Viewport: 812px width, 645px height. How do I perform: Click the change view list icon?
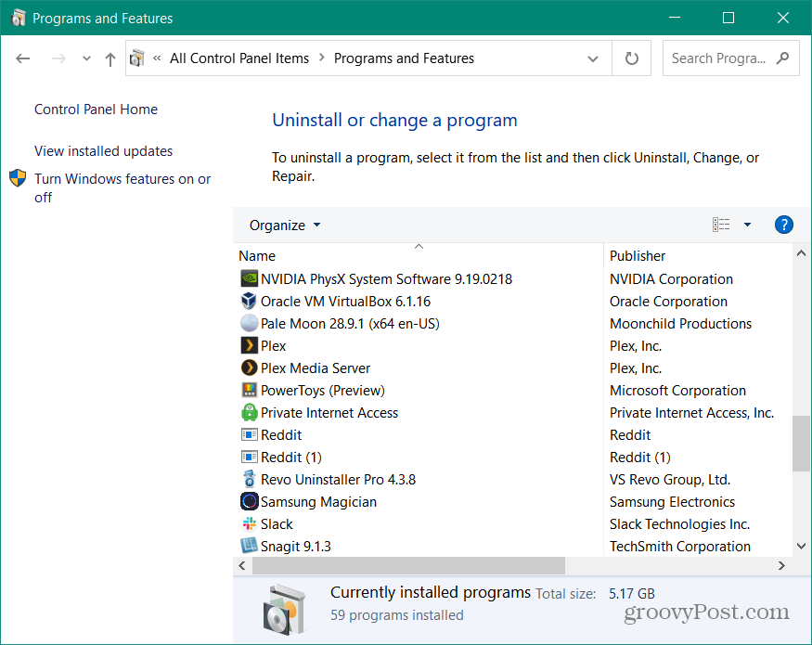(x=721, y=225)
